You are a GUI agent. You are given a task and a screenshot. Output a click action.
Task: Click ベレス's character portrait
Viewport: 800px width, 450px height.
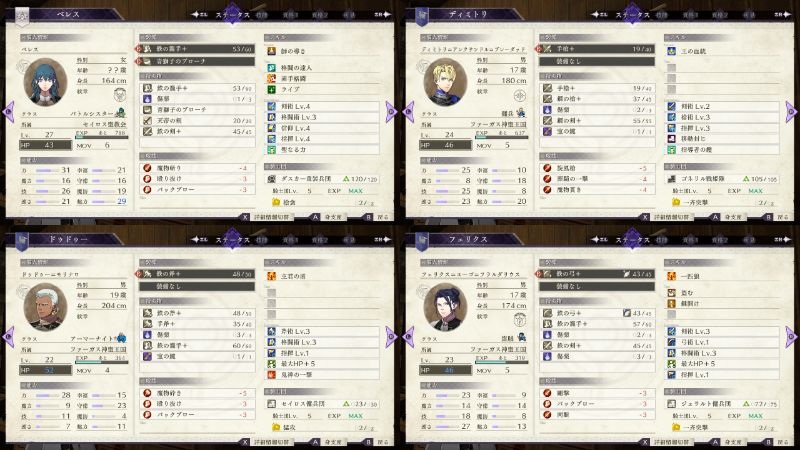pos(46,82)
